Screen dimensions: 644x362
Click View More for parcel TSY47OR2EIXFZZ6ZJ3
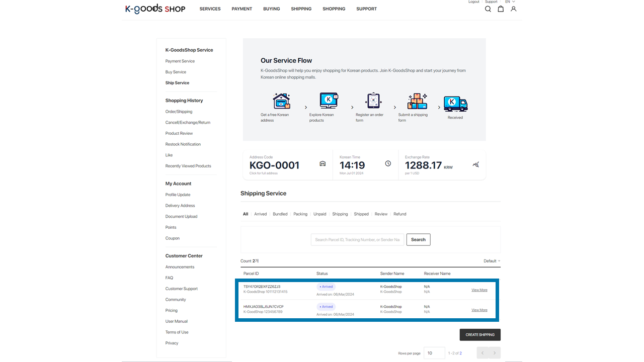coord(479,290)
